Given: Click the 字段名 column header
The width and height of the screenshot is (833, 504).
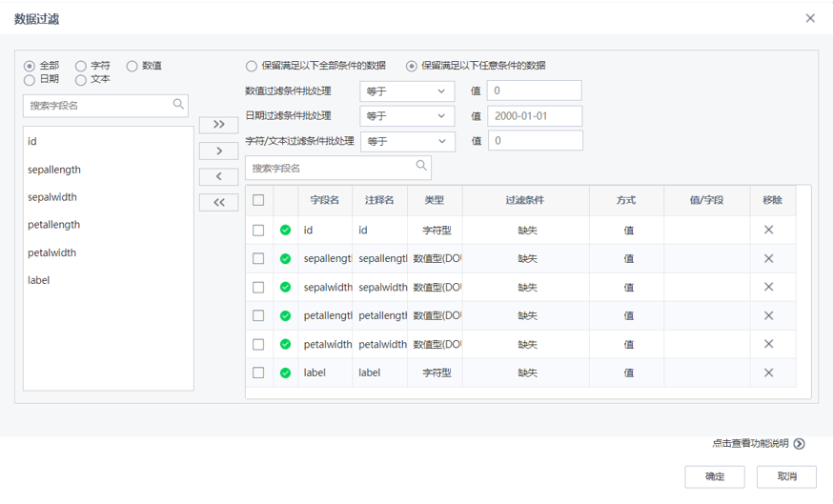Looking at the screenshot, I should point(325,200).
